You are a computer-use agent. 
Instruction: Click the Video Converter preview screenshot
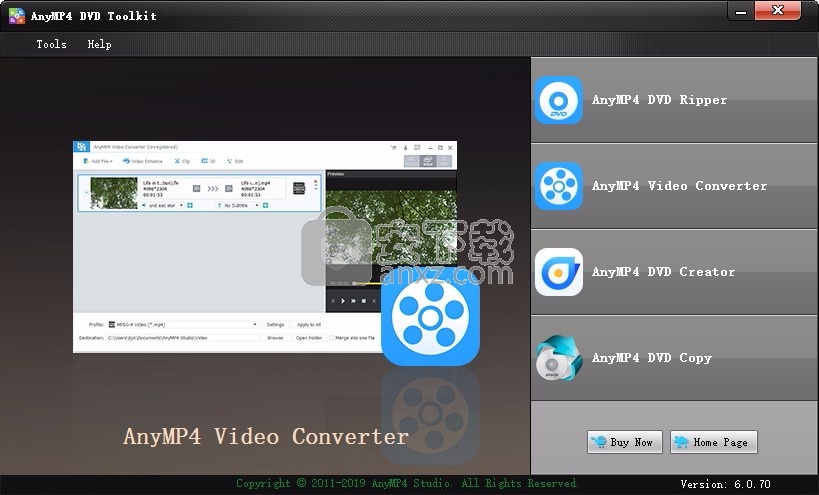point(265,246)
